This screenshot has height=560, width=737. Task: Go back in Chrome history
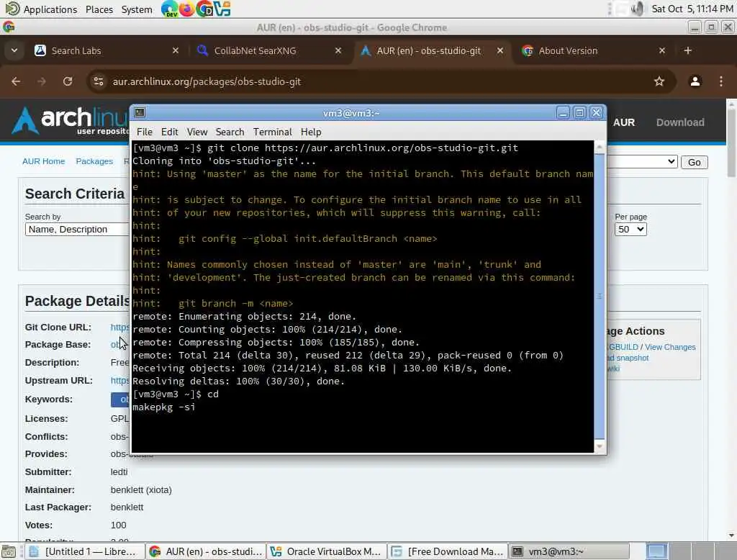[x=16, y=81]
